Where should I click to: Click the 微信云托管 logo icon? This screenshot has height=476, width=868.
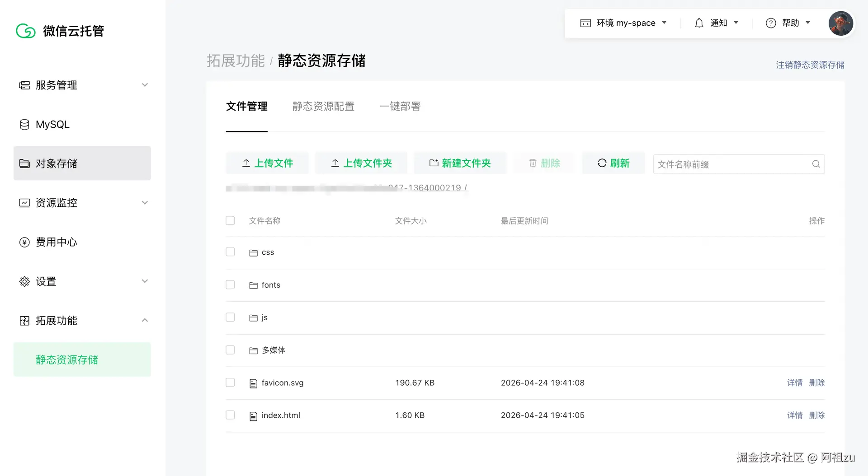tap(26, 31)
